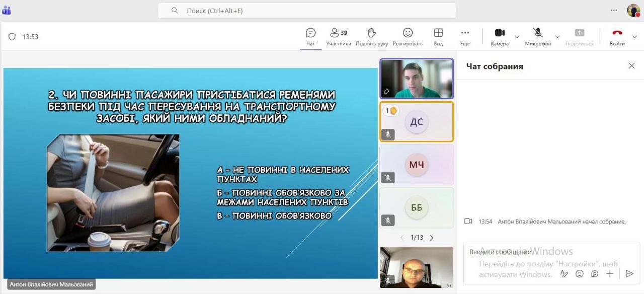Click the emoji icon in chat box

580,273
